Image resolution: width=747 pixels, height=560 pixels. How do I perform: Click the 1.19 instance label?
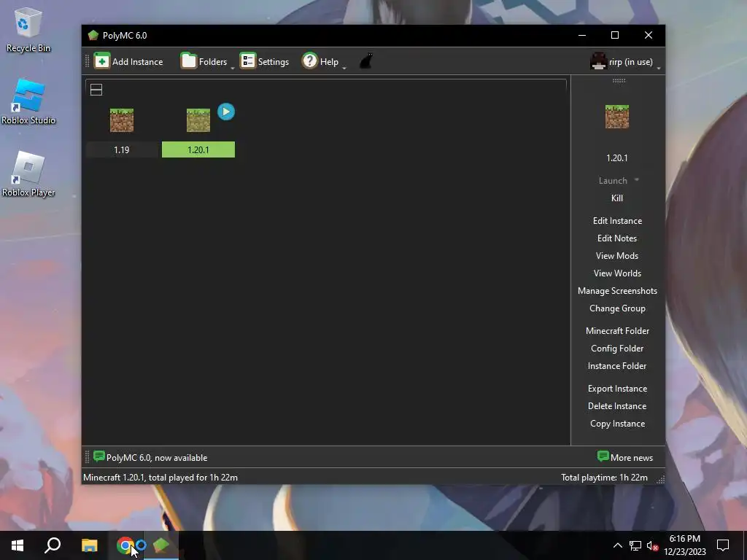coord(122,150)
